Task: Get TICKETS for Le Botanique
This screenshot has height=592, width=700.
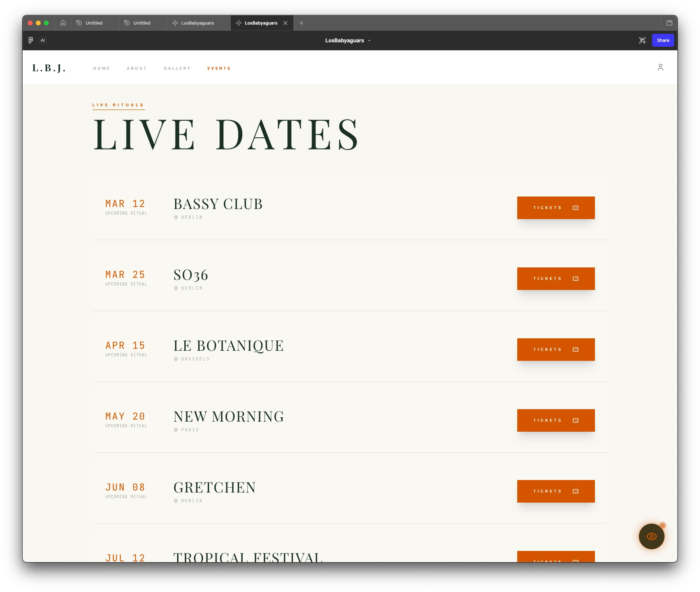Action: click(x=556, y=350)
